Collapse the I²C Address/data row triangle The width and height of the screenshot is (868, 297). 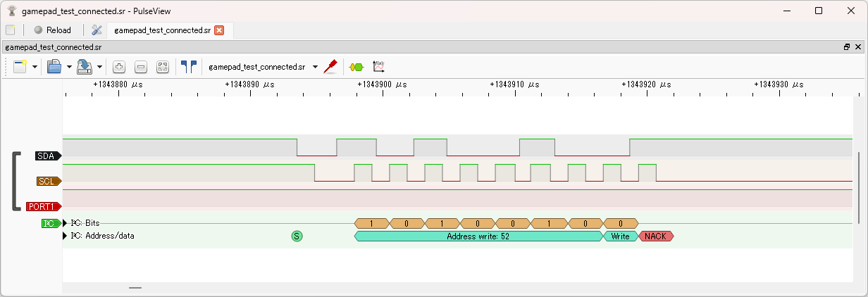[x=66, y=236]
